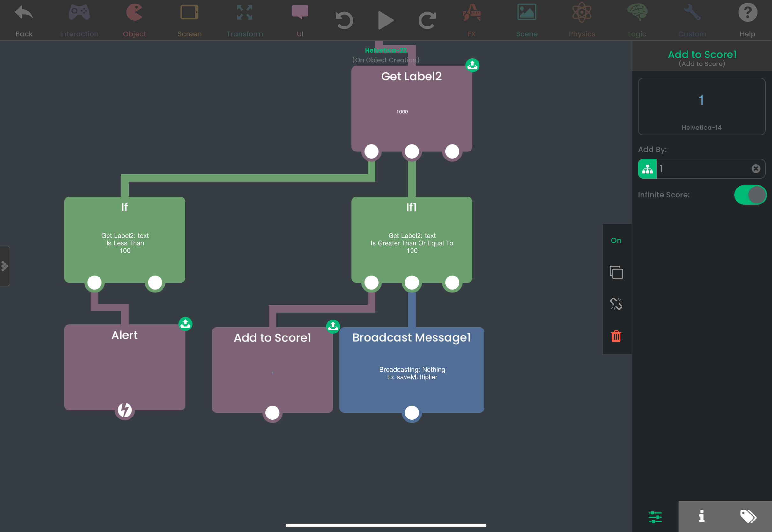This screenshot has height=532, width=772.
Task: Click the redo arrow
Action: [x=427, y=20]
